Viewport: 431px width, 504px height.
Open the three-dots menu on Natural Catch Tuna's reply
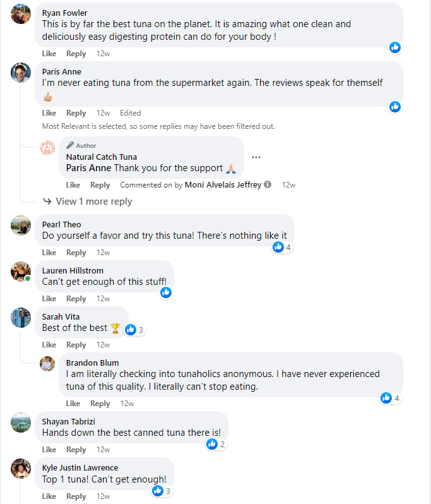(x=256, y=157)
